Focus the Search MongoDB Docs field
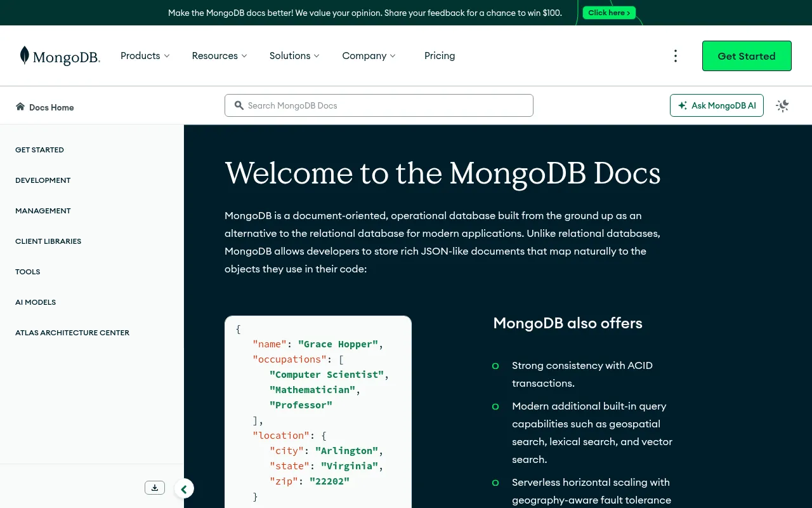This screenshot has width=812, height=508. (379, 105)
